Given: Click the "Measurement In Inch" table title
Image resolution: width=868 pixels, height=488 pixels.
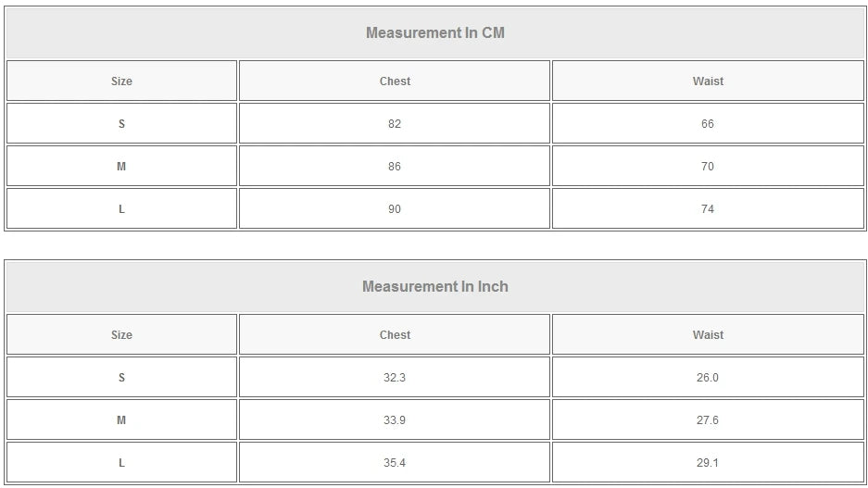Looking at the screenshot, I should coord(434,287).
